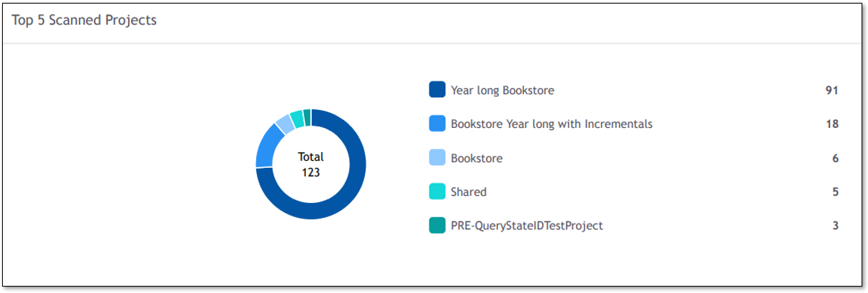Click the scan count 3 value
The image size is (868, 293).
coord(835,225)
